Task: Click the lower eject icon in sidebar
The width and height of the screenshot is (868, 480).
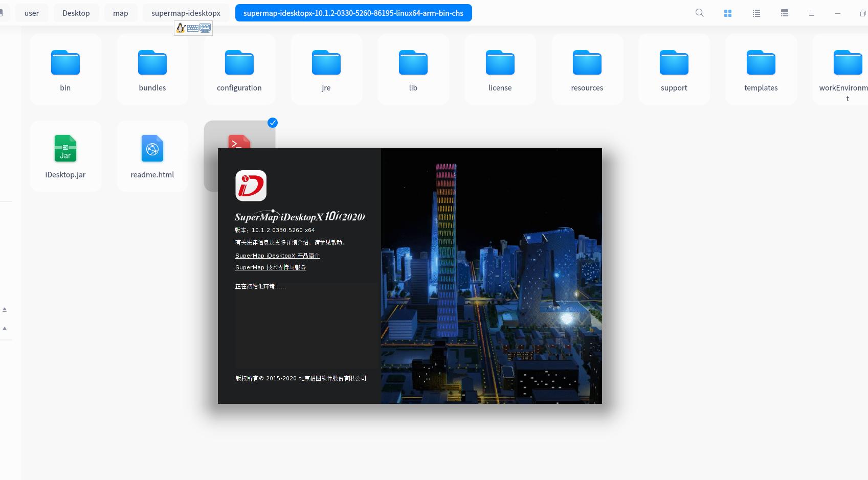Action: click(5, 329)
